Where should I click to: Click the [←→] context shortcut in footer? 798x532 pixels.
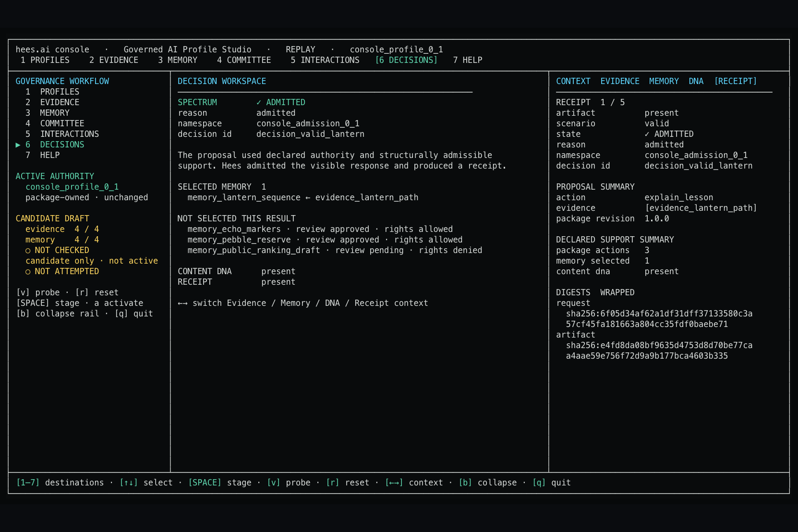[x=394, y=483]
